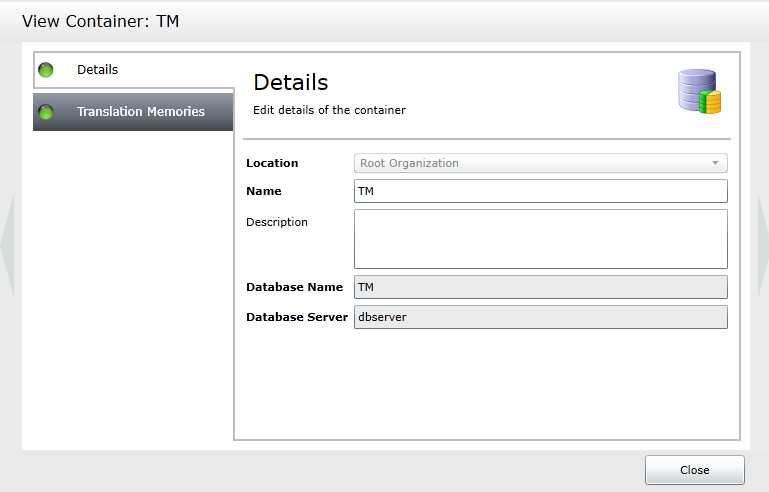Viewport: 769px width, 492px height.
Task: Click the Details heading text
Action: [x=291, y=82]
